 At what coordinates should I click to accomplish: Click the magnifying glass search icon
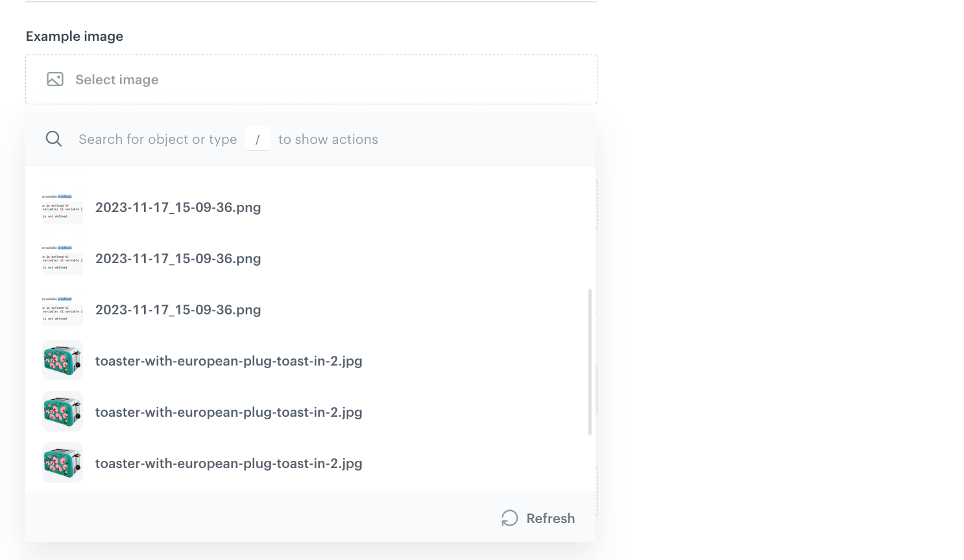point(54,139)
